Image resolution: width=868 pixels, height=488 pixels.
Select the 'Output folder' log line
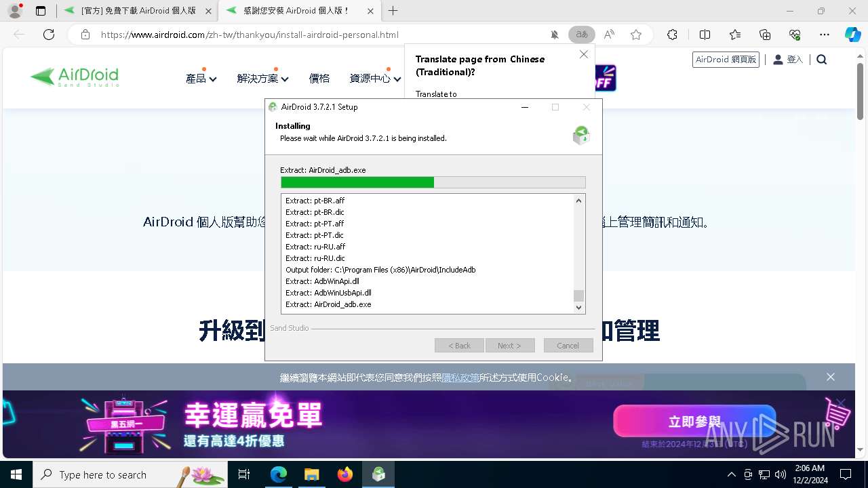[x=380, y=270]
